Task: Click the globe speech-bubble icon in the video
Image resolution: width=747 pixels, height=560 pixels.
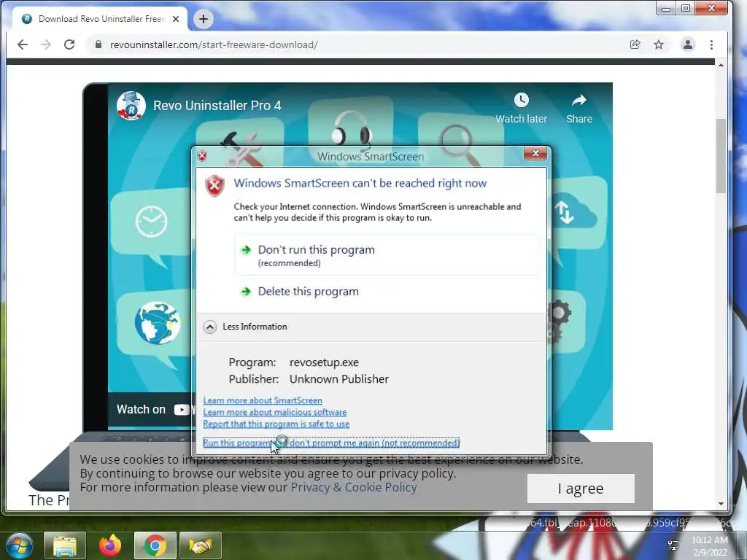Action: point(158,323)
